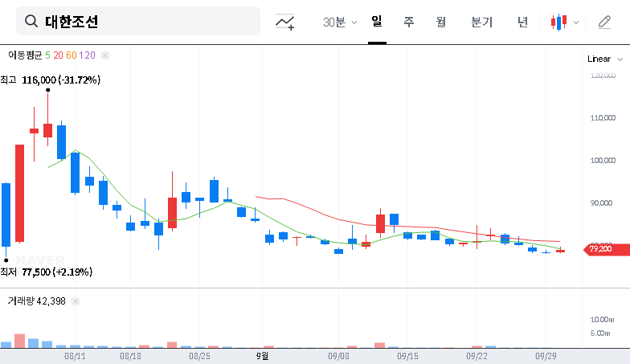Screen dimensions: 630x364
Task: Click the search magnifier icon
Action: [31, 21]
